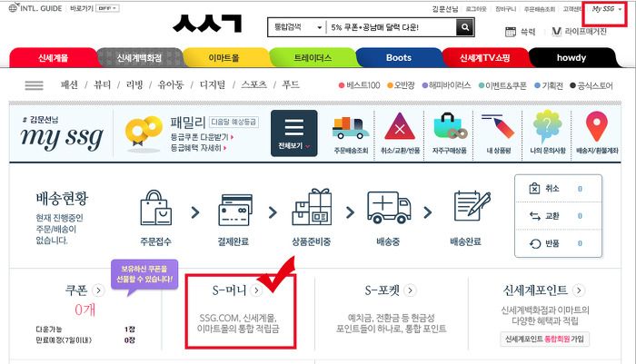Open the 베스트100 red dot link
Image resolution: width=636 pixels, height=364 pixels.
tap(360, 85)
